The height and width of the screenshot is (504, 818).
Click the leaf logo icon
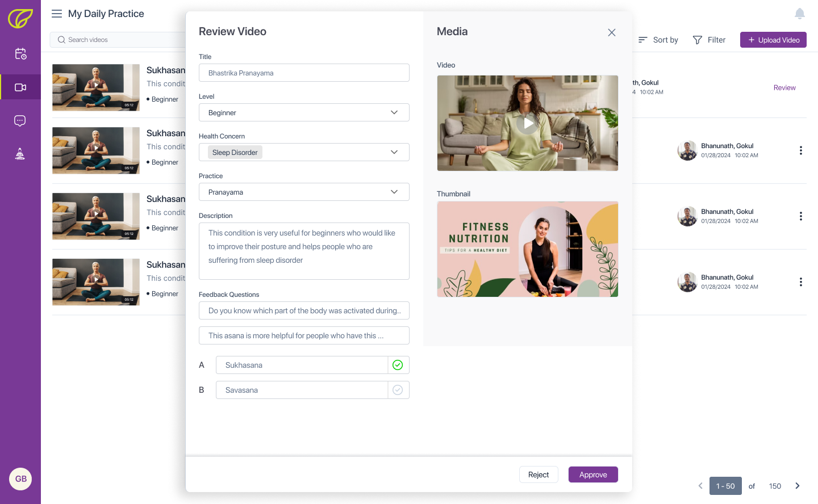(20, 18)
